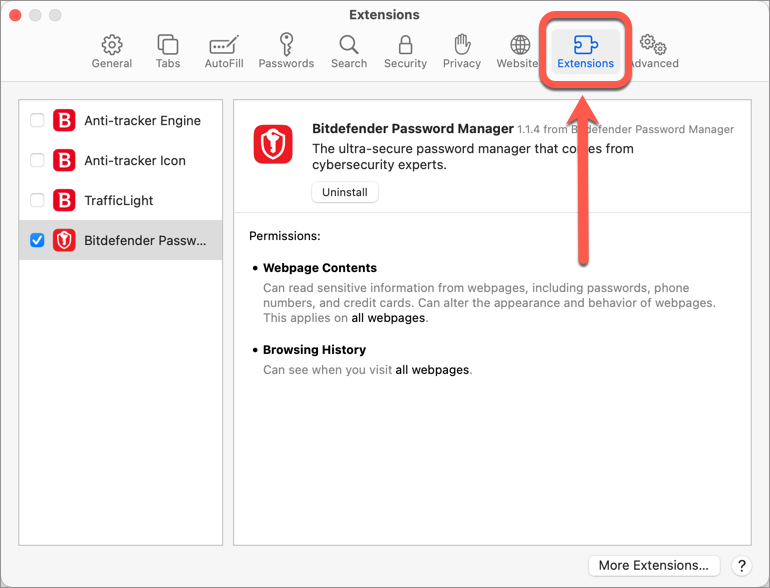Click the 'cybersecurity experts.' description text
770x588 pixels.
[x=379, y=165]
